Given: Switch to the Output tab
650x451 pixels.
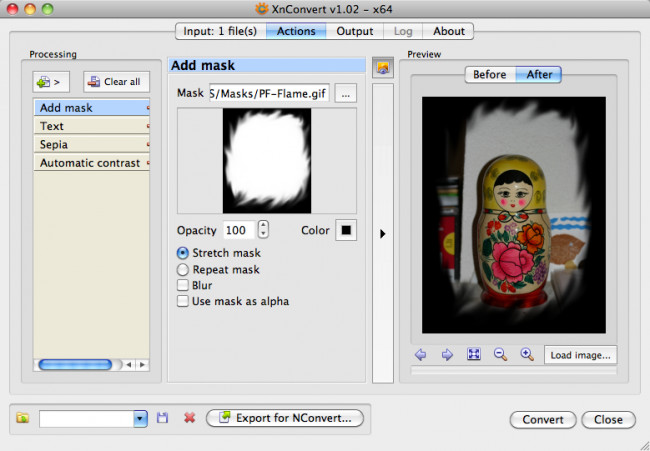Looking at the screenshot, I should point(354,31).
